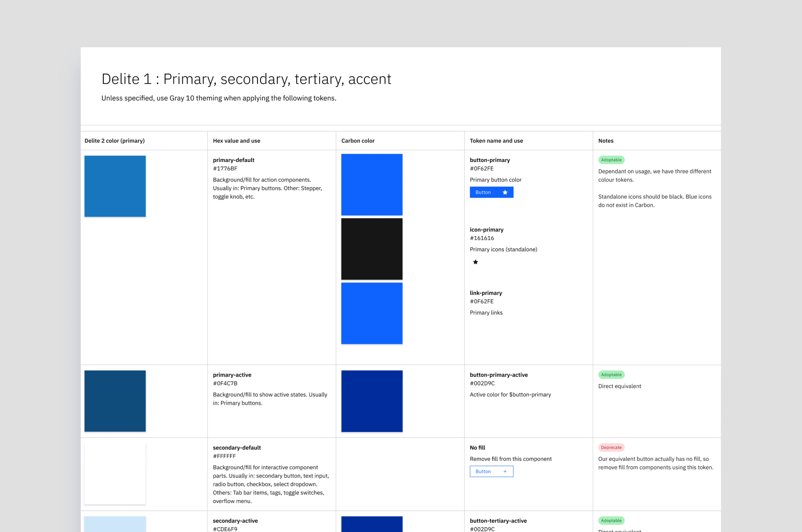Click the 'button-primary' token name
Image resolution: width=802 pixels, height=532 pixels.
tap(490, 160)
